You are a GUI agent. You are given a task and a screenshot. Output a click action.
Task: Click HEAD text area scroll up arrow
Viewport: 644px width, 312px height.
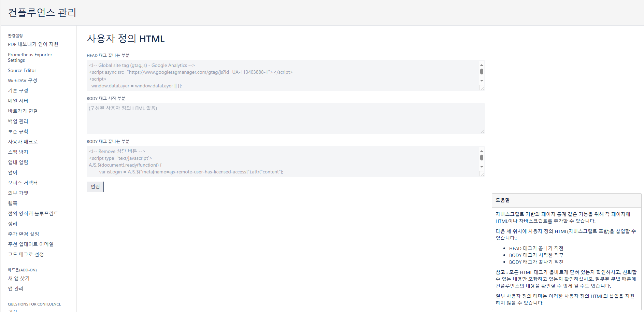click(x=482, y=65)
